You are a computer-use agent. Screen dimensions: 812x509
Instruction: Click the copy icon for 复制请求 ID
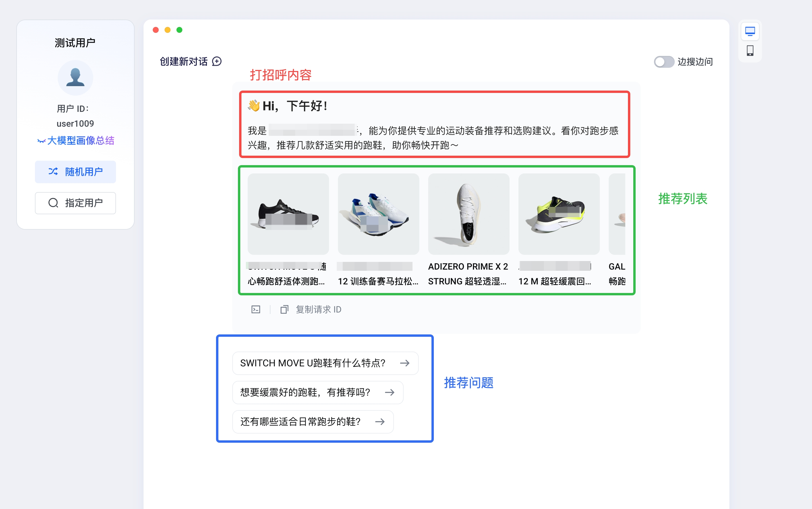click(x=284, y=309)
